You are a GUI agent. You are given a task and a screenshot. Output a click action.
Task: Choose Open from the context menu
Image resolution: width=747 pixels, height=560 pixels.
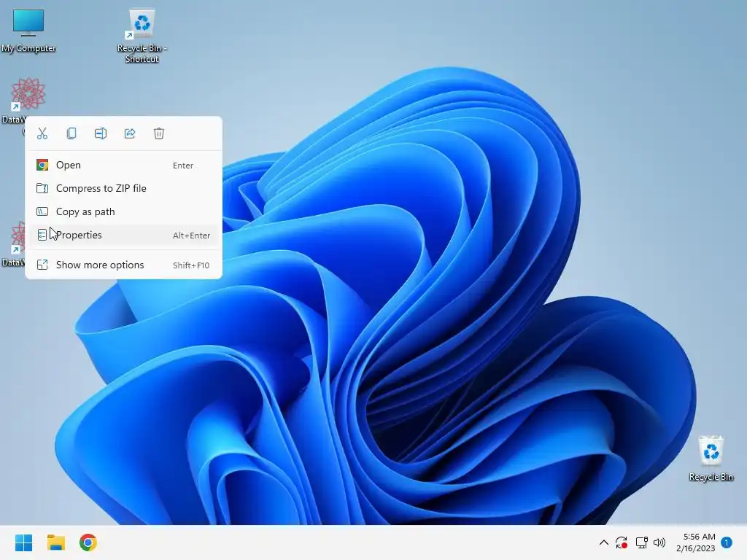[123, 166]
